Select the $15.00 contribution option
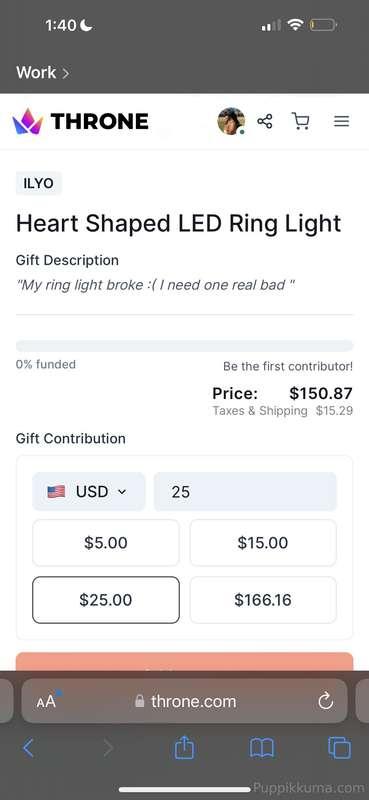The width and height of the screenshot is (369, 800). point(263,542)
